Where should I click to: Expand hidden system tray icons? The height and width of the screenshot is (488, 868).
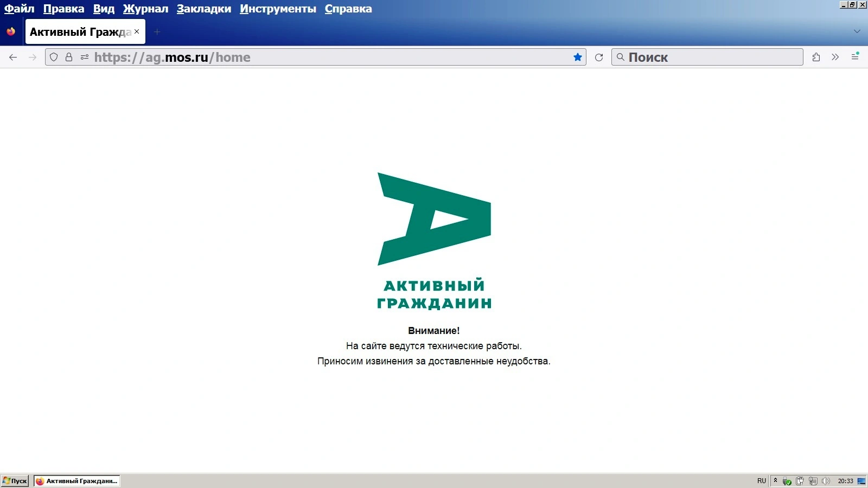point(775,480)
